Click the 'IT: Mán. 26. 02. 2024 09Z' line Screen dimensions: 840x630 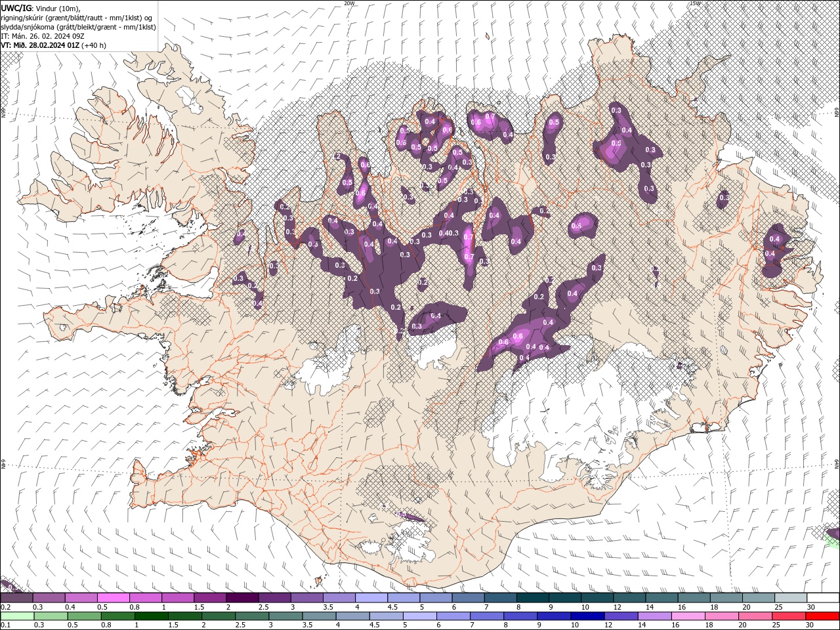pyautogui.click(x=41, y=36)
